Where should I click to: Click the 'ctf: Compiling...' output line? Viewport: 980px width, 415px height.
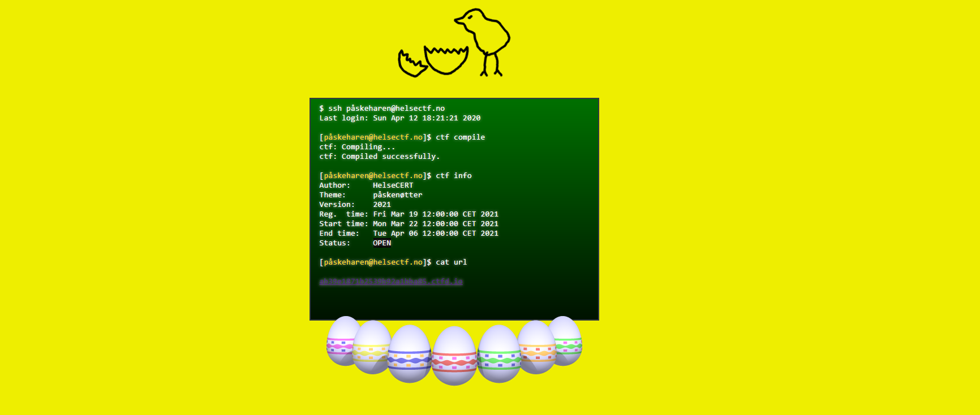357,146
